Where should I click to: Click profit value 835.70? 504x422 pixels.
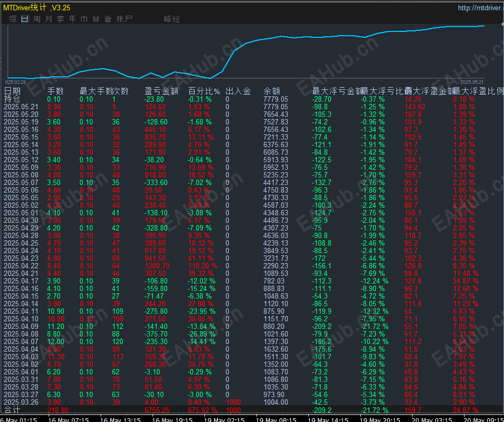tap(155, 137)
